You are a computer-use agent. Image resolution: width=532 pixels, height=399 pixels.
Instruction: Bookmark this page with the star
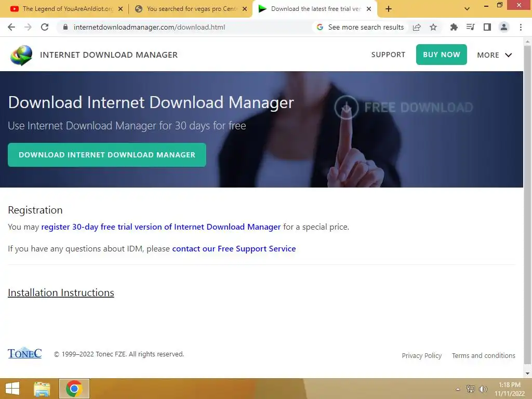pos(433,27)
